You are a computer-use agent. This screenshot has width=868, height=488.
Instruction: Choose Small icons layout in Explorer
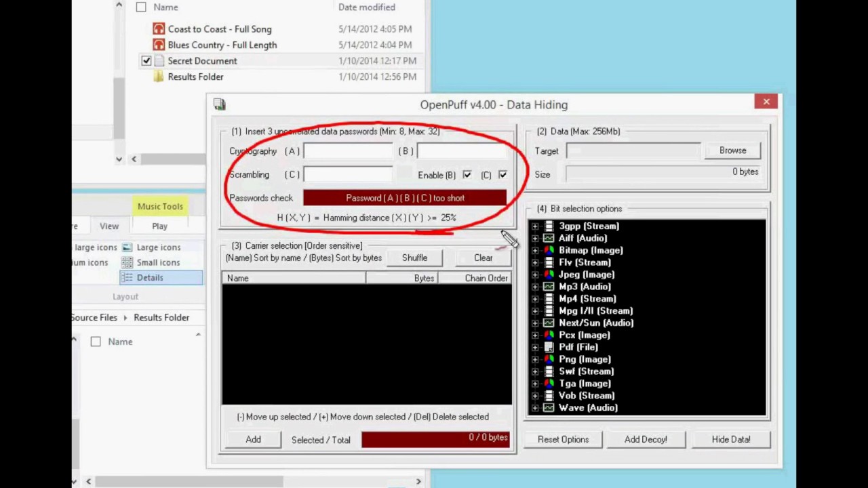(151, 262)
